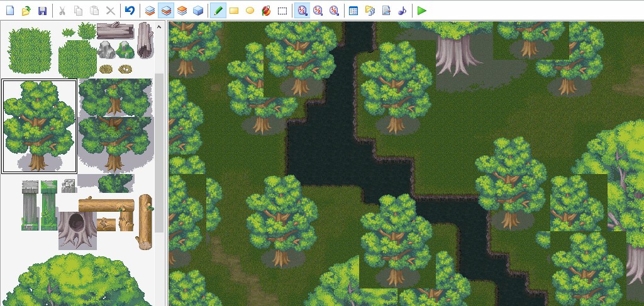The image size is (644, 306).
Task: Save the project with the floppy disk icon
Action: pyautogui.click(x=42, y=11)
